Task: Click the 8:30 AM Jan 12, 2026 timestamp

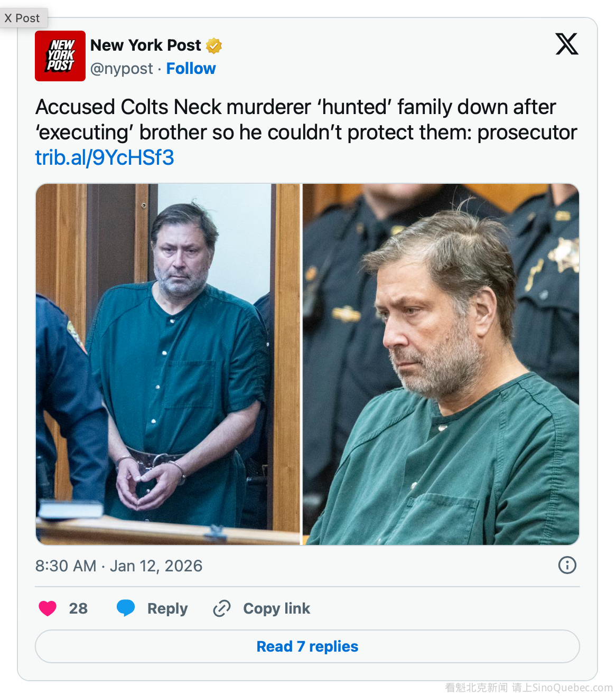Action: (x=119, y=566)
